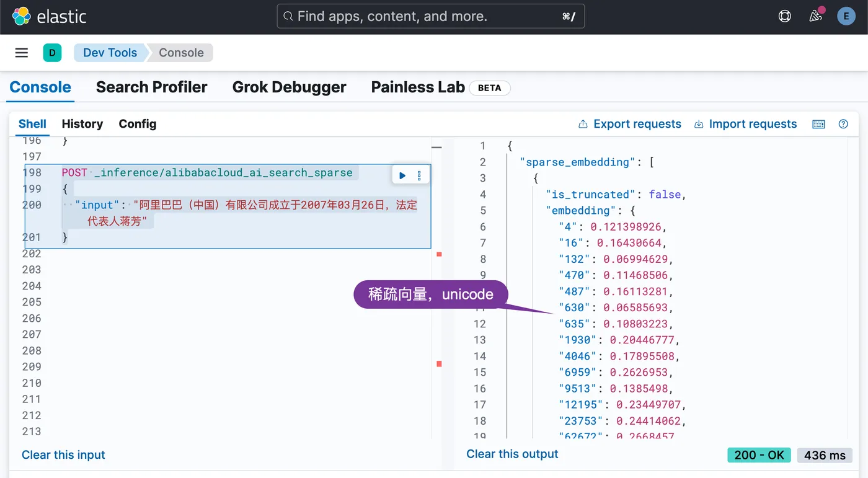The width and height of the screenshot is (868, 478).
Task: Click Export requests button
Action: [x=629, y=124]
